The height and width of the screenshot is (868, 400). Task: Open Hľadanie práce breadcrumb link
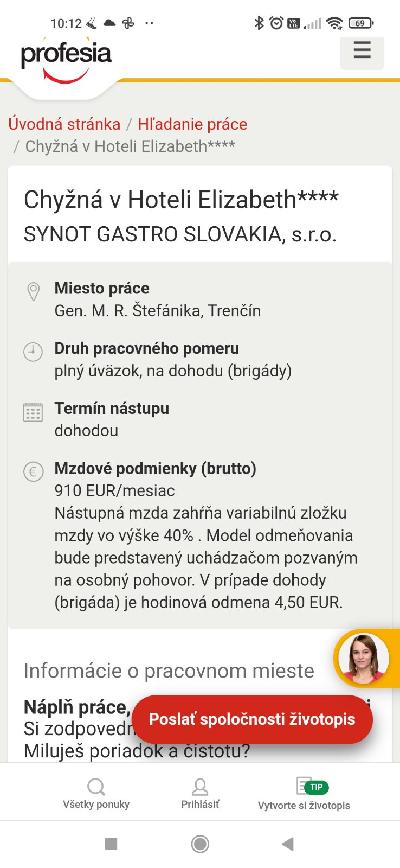pos(192,124)
